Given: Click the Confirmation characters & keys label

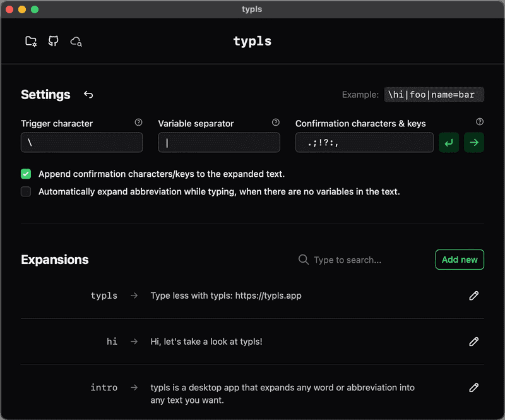Looking at the screenshot, I should [360, 123].
